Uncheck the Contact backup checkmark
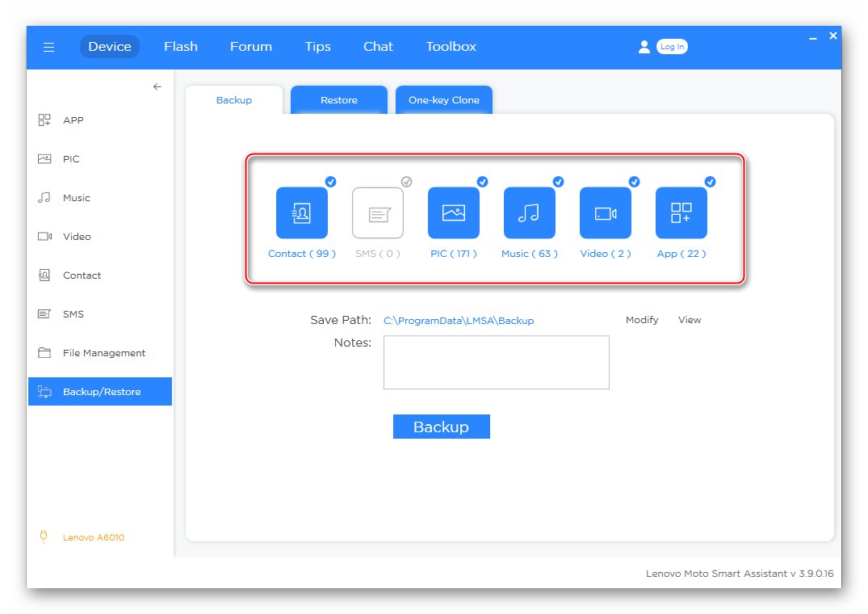Image resolution: width=868 pixels, height=614 pixels. (x=330, y=182)
